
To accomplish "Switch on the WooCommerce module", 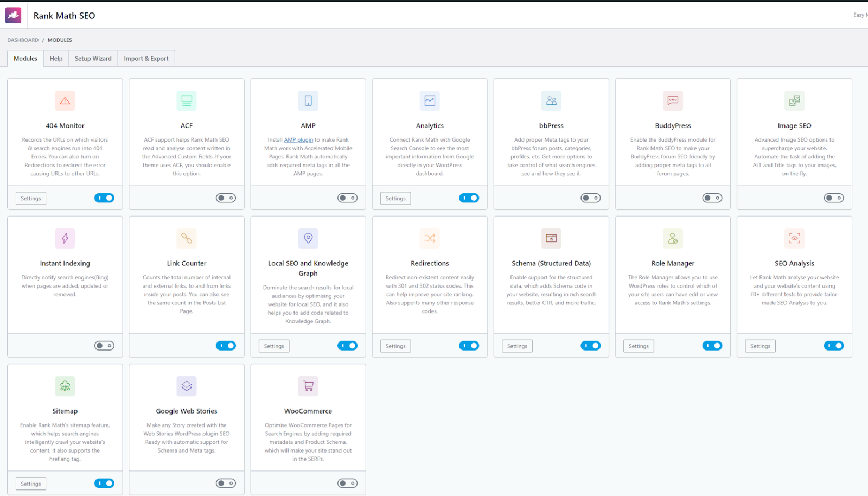I will (347, 484).
